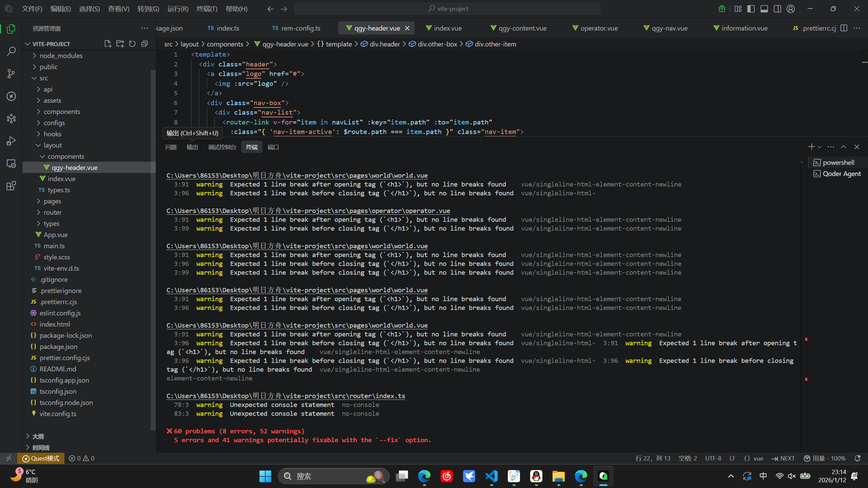The height and width of the screenshot is (488, 868).
Task: Split the editor to the right
Action: [x=844, y=28]
